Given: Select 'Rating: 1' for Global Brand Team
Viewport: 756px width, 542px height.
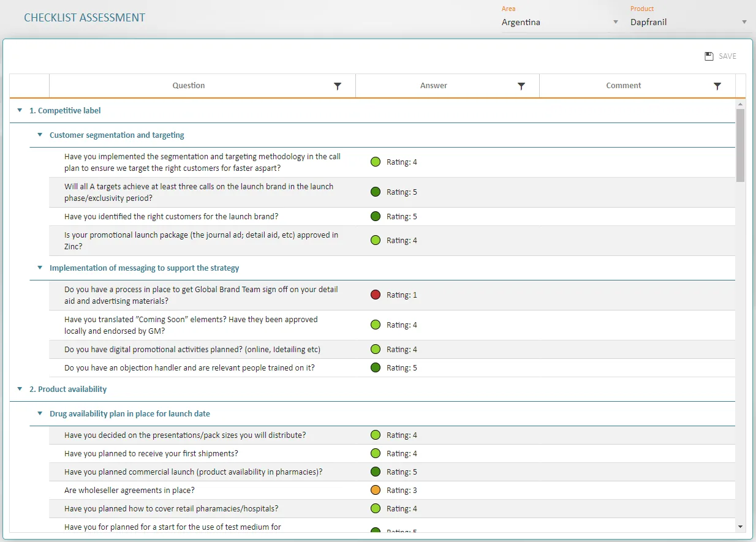Looking at the screenshot, I should 402,295.
